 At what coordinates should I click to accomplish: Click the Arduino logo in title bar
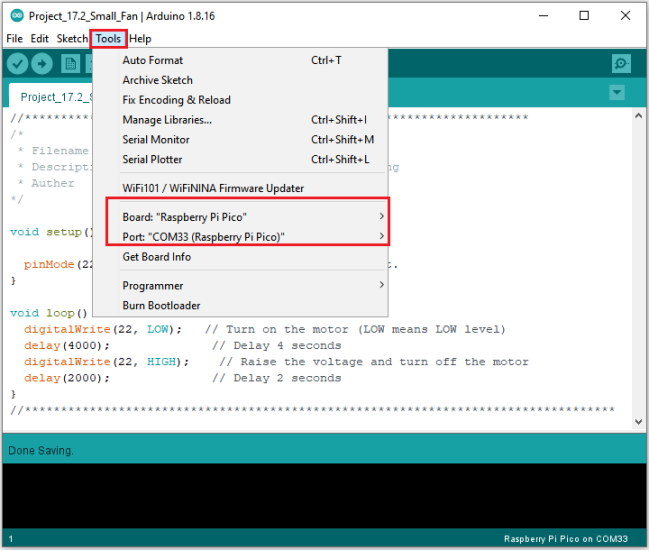(x=17, y=16)
